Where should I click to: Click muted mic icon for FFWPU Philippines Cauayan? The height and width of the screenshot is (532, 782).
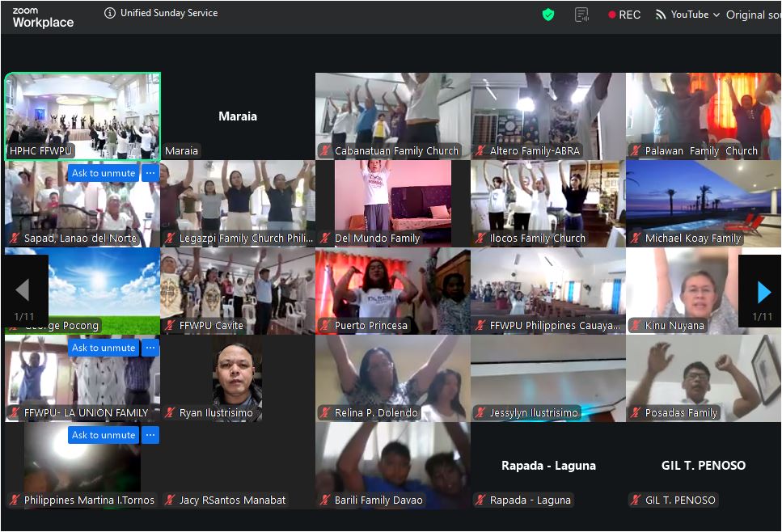[480, 326]
